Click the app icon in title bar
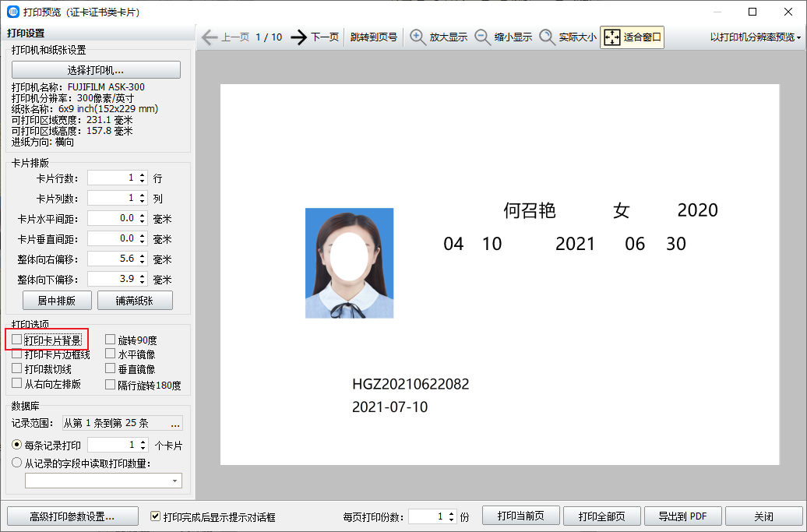The height and width of the screenshot is (532, 807). click(x=13, y=12)
